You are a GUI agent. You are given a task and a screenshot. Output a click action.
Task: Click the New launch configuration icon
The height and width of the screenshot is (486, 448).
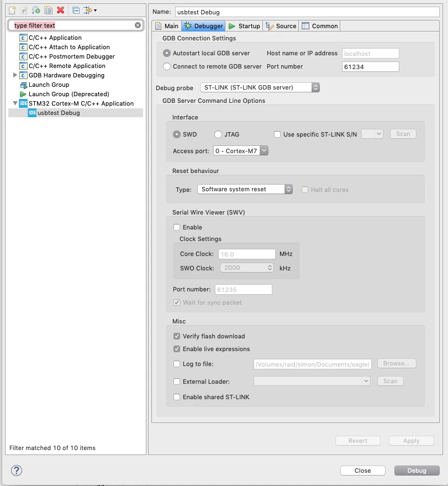pyautogui.click(x=12, y=10)
